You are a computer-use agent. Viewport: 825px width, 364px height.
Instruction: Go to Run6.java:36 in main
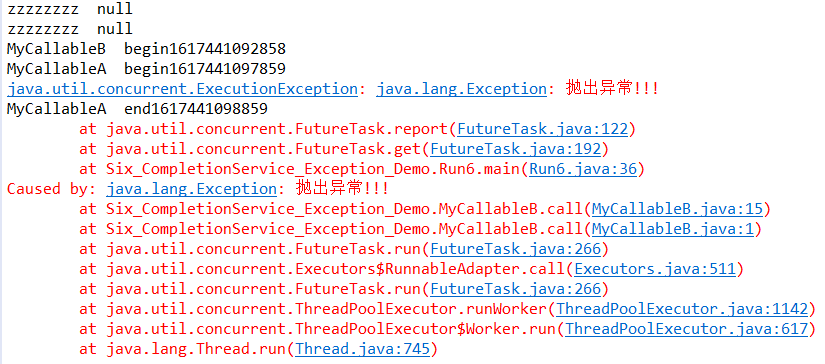[583, 169]
